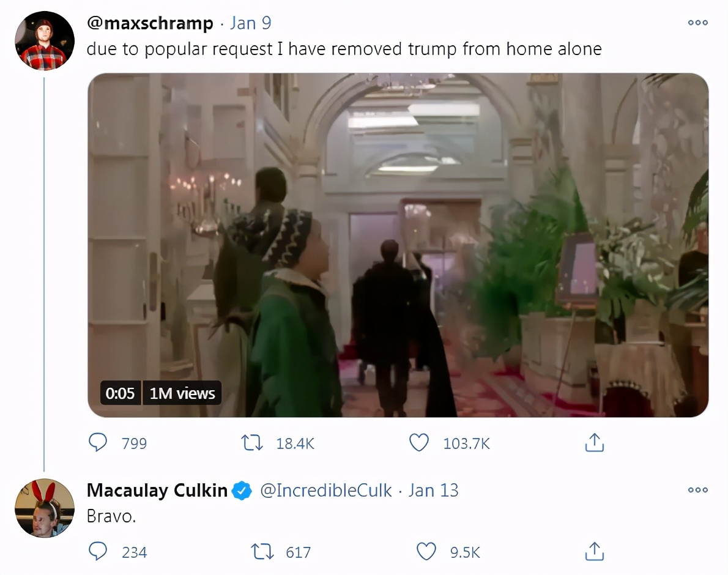Share Macaulay Culkin's tweet via share icon
The image size is (728, 575).
(594, 552)
